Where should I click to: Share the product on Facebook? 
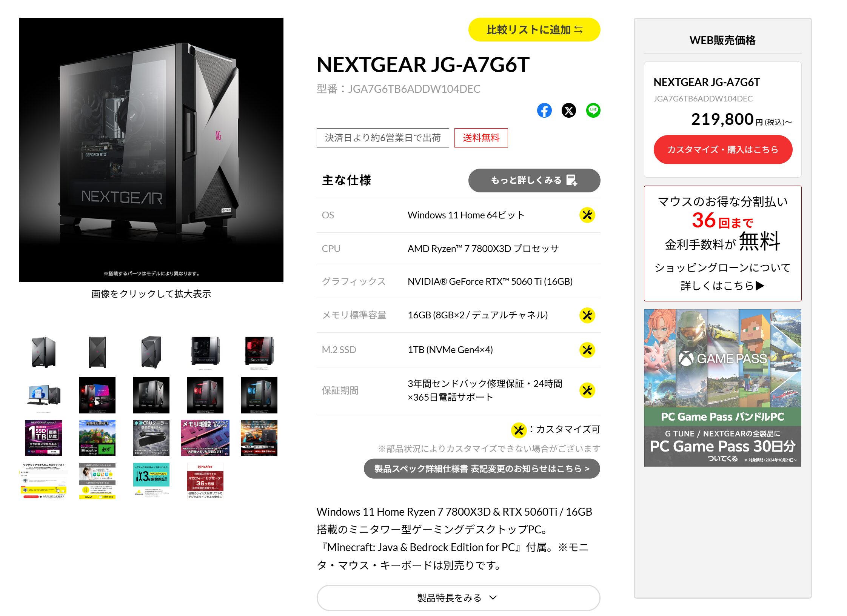[544, 111]
